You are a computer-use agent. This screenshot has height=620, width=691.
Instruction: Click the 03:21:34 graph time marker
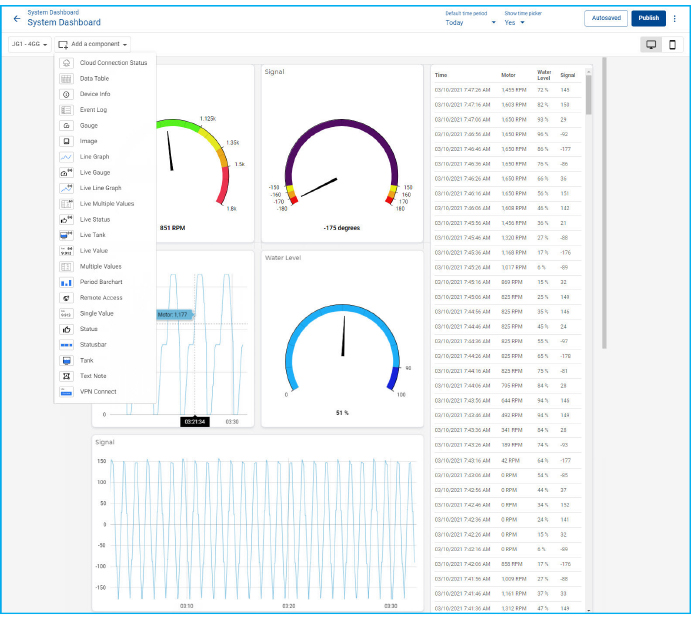point(195,422)
